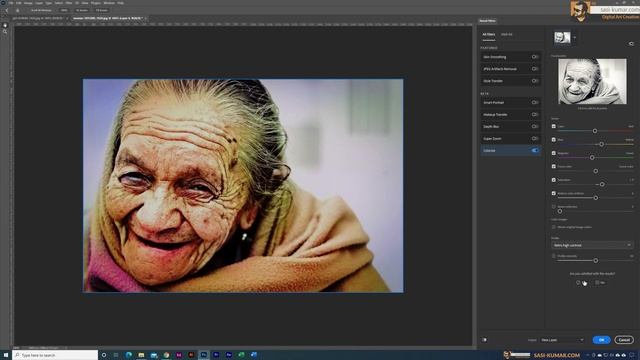Launch Microsoft Edge from the taskbar
This screenshot has width=640, height=360.
129,355
